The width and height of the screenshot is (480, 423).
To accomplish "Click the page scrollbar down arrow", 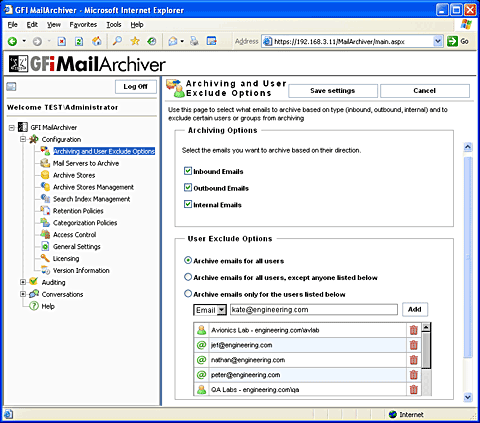I will tap(468, 397).
